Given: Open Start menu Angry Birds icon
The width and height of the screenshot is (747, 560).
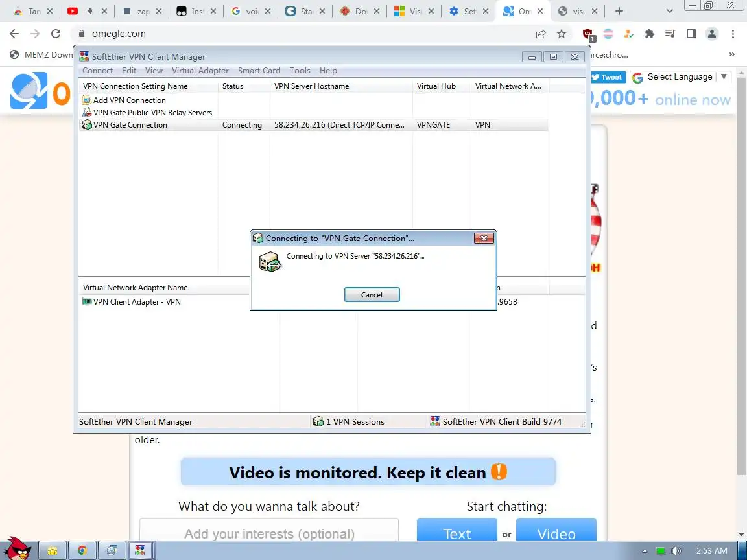Looking at the screenshot, I should [x=17, y=550].
